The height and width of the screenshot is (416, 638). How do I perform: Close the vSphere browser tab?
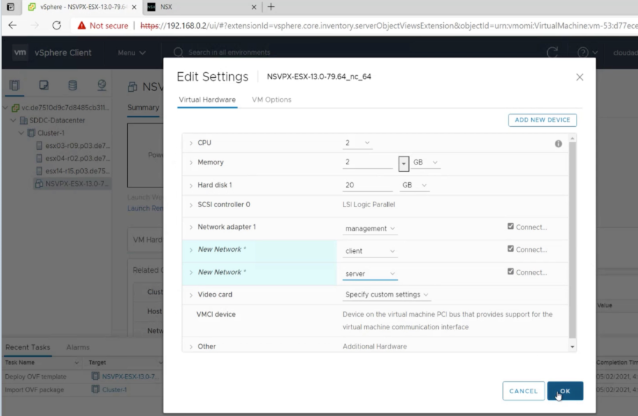click(134, 7)
